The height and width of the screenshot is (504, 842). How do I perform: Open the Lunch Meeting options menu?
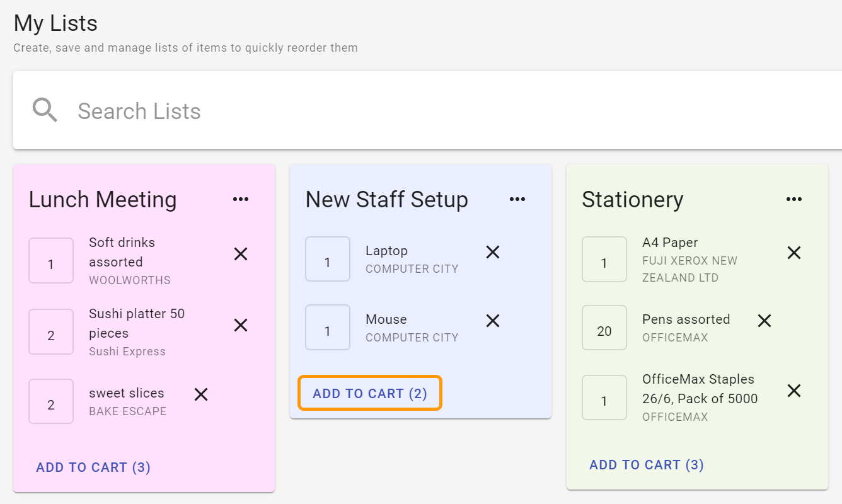(x=240, y=198)
